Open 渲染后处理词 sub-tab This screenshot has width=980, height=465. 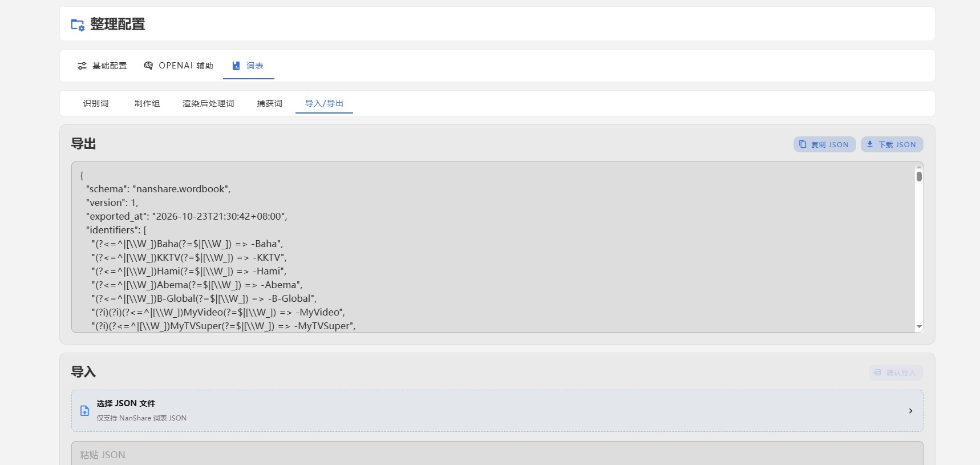coord(208,103)
